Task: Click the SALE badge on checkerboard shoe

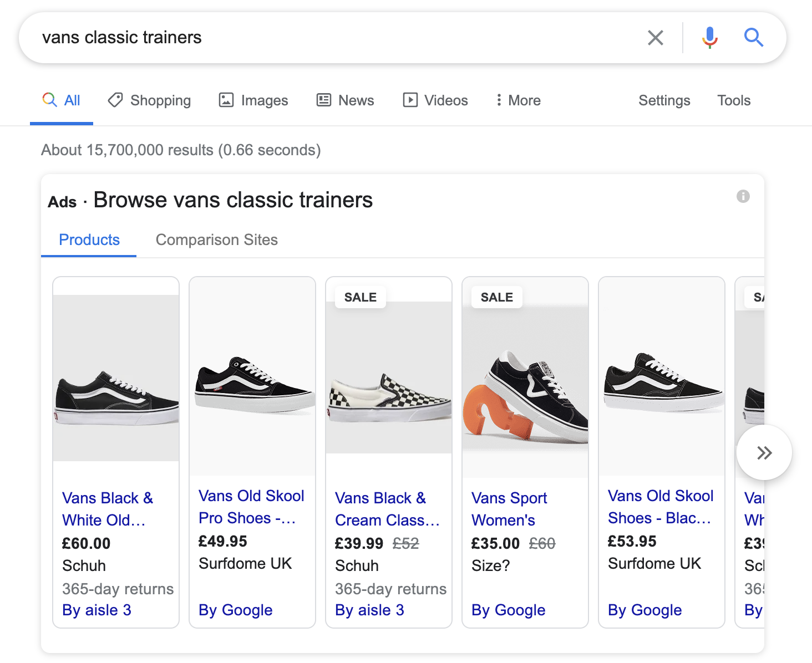Action: tap(361, 297)
